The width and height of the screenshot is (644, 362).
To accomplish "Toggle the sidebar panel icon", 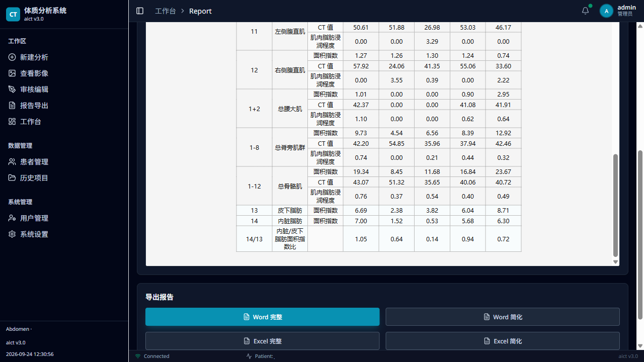I will (x=140, y=11).
